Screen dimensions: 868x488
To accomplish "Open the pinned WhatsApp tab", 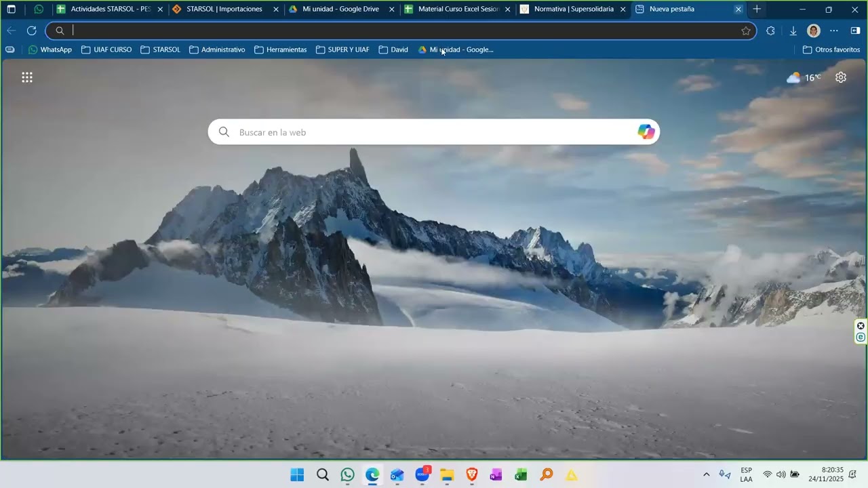I will click(39, 9).
